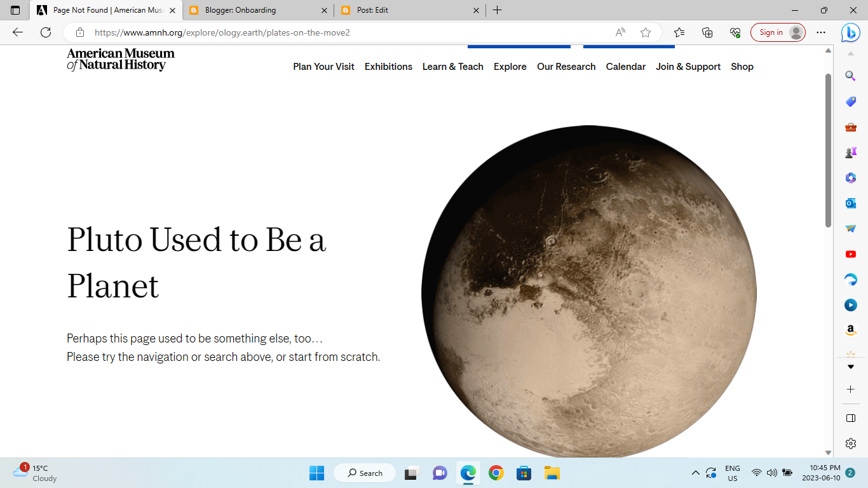The width and height of the screenshot is (868, 488).
Task: Click the page vertical scrollbar thumb
Action: (828, 150)
